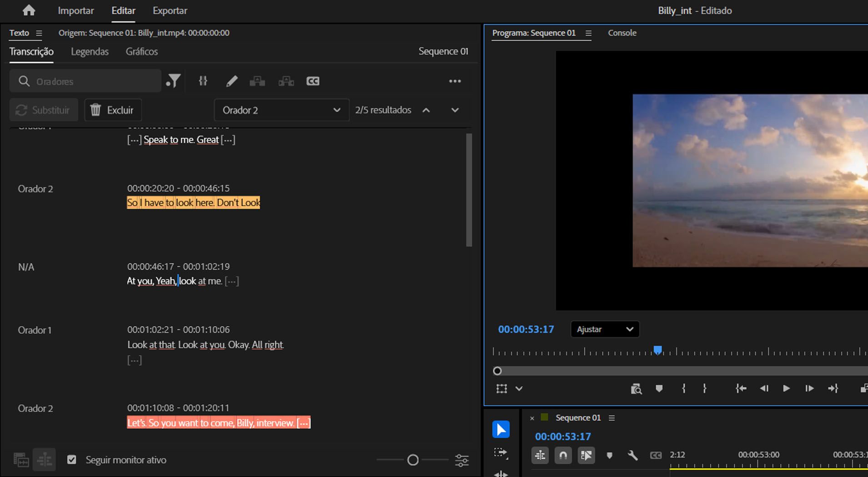868x477 pixels.
Task: Click the wrench timeline settings icon
Action: (632, 455)
